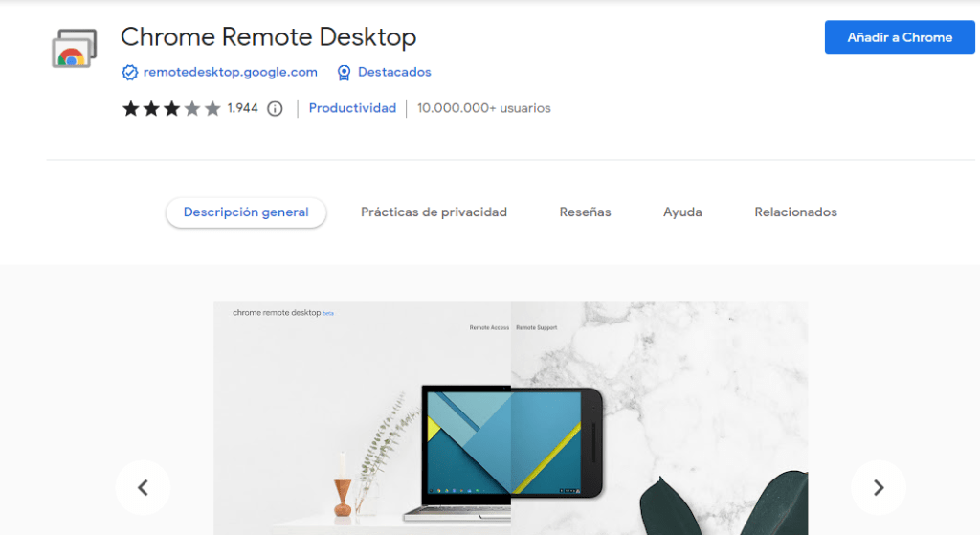The width and height of the screenshot is (980, 535).
Task: Click the Destacados label text
Action: tap(394, 73)
